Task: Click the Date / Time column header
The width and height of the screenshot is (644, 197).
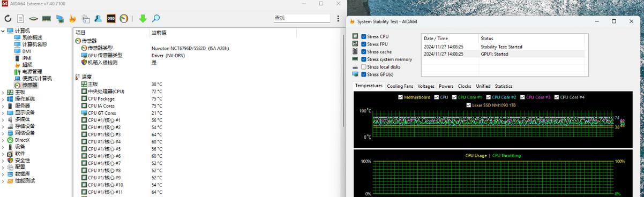Action: coord(450,39)
